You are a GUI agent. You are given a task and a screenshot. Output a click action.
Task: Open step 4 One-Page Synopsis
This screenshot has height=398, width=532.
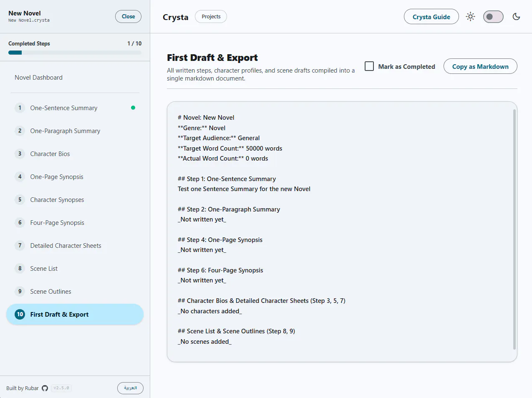click(x=75, y=177)
